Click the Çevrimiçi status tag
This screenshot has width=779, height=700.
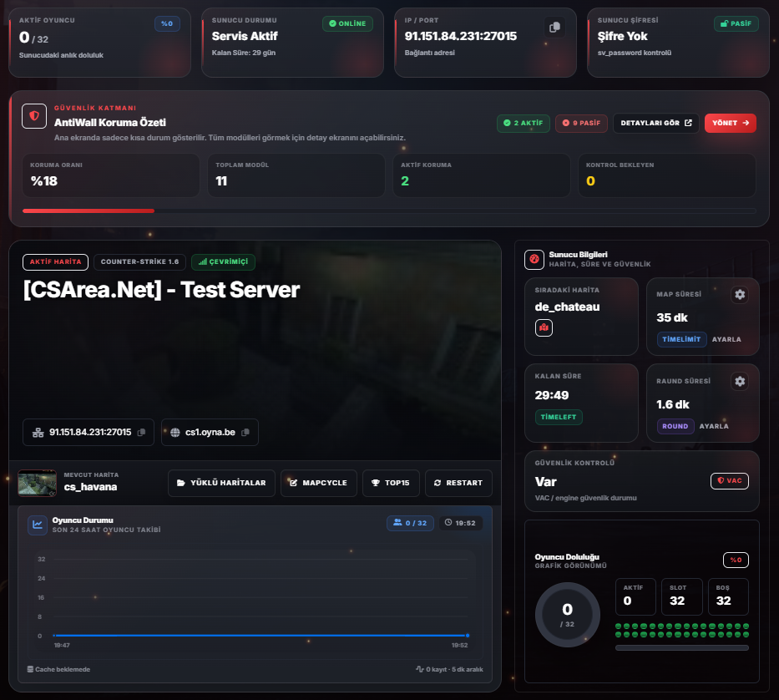coord(223,261)
